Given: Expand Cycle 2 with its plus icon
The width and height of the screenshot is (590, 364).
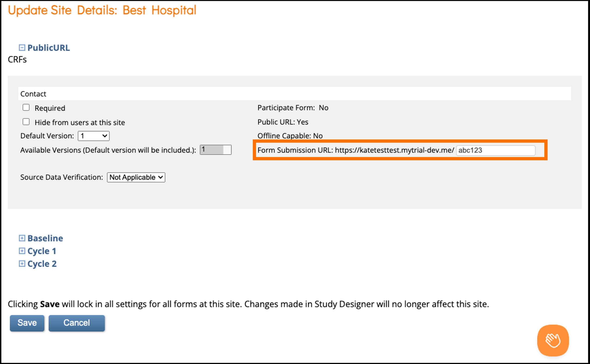Looking at the screenshot, I should pyautogui.click(x=22, y=264).
